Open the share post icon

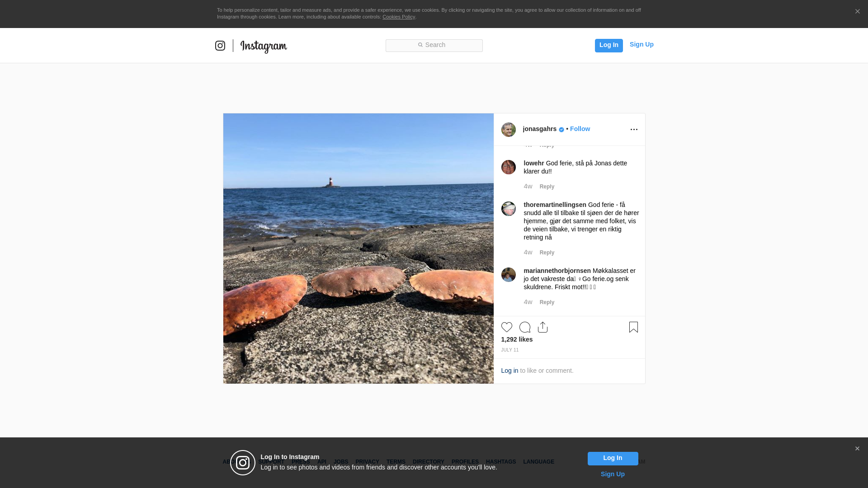pos(543,327)
